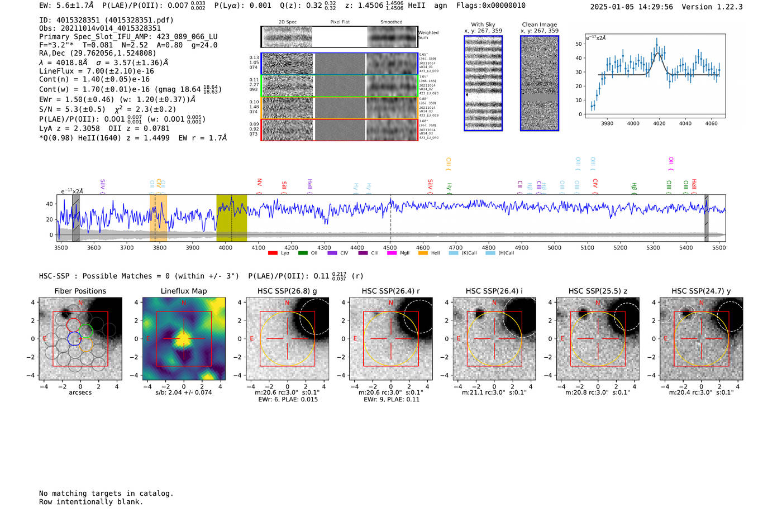The height and width of the screenshot is (532, 782).
Task: Click the 'EWr: 9, PLAE: 0.11' caption
Action: 391,400
